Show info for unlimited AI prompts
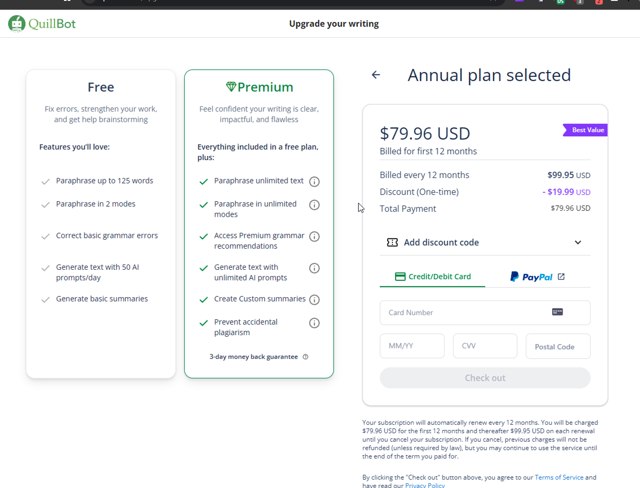The image size is (640, 488). pos(314,268)
